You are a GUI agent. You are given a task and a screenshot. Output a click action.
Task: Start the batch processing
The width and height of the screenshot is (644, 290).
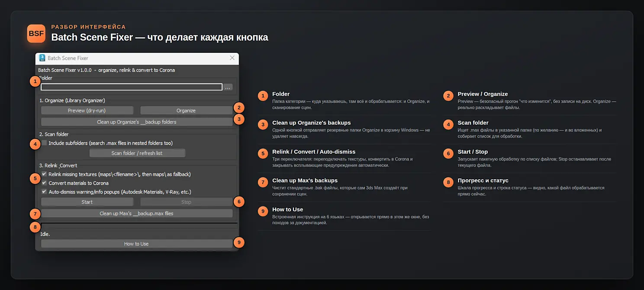[87, 202]
